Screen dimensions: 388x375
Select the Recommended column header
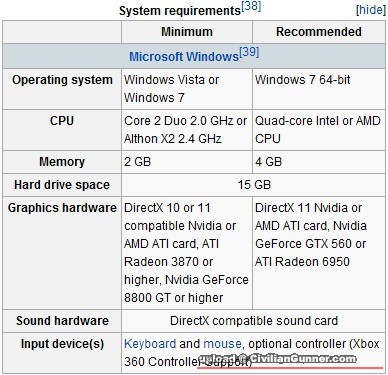(319, 32)
